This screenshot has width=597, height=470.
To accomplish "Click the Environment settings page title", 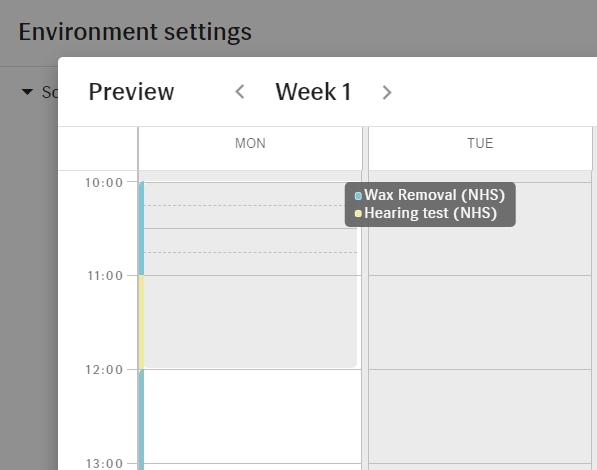I will click(x=135, y=32).
